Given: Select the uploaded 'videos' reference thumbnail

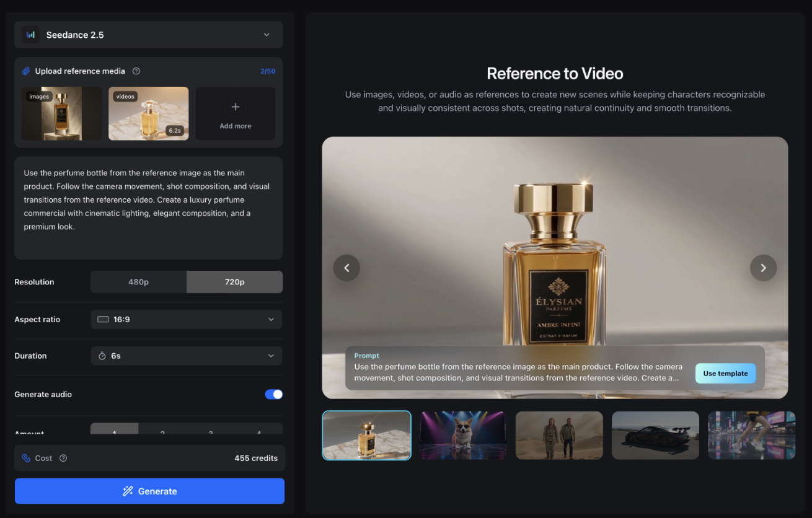Looking at the screenshot, I should tap(149, 113).
